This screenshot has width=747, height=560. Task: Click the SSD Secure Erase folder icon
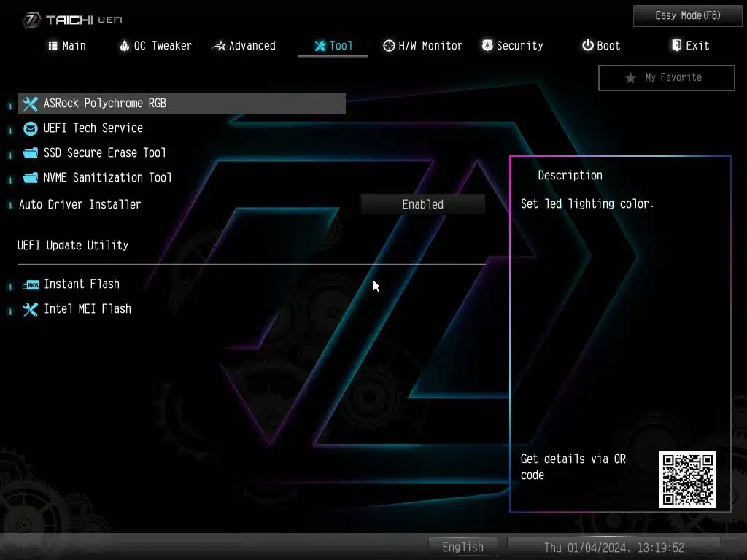(x=30, y=153)
